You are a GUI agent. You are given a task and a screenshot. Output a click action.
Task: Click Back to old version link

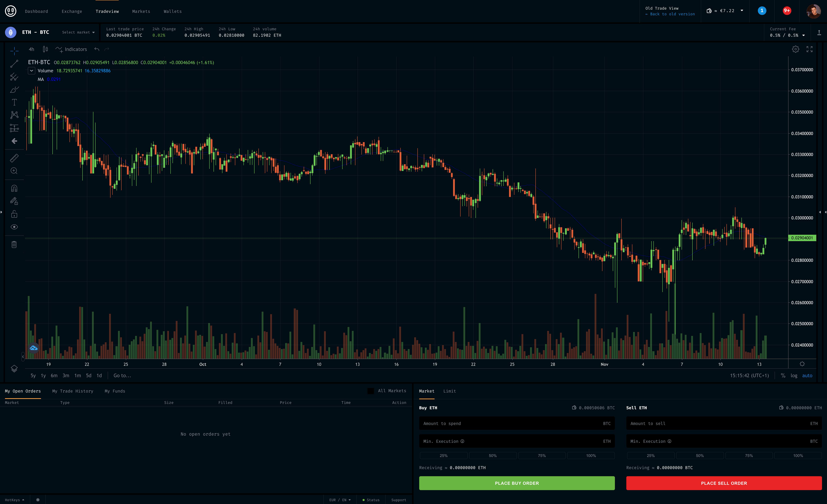click(670, 14)
